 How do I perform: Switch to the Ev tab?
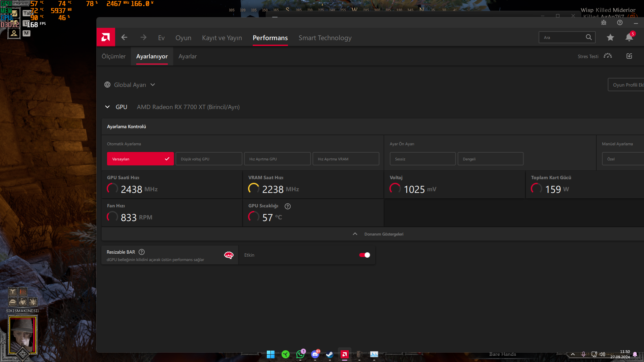[161, 38]
